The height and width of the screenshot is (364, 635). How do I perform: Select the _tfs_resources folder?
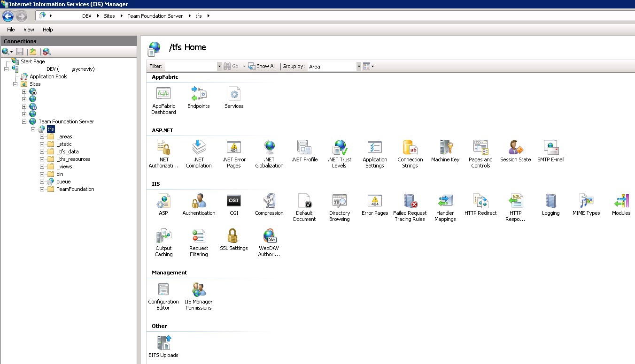pyautogui.click(x=73, y=159)
